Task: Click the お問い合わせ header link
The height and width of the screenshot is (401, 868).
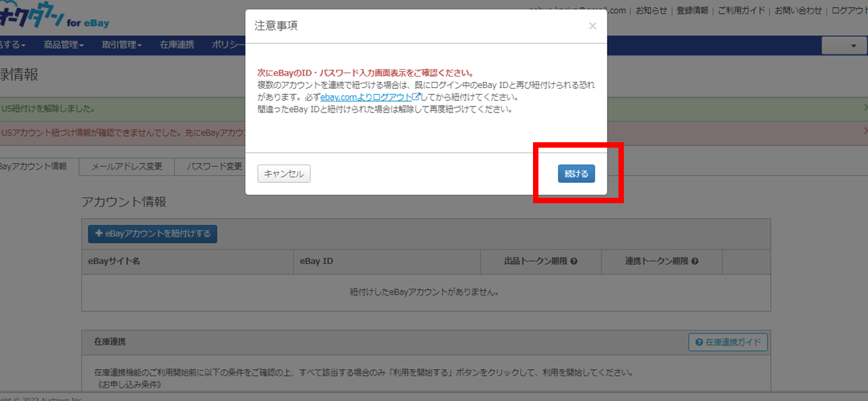Action: click(798, 11)
